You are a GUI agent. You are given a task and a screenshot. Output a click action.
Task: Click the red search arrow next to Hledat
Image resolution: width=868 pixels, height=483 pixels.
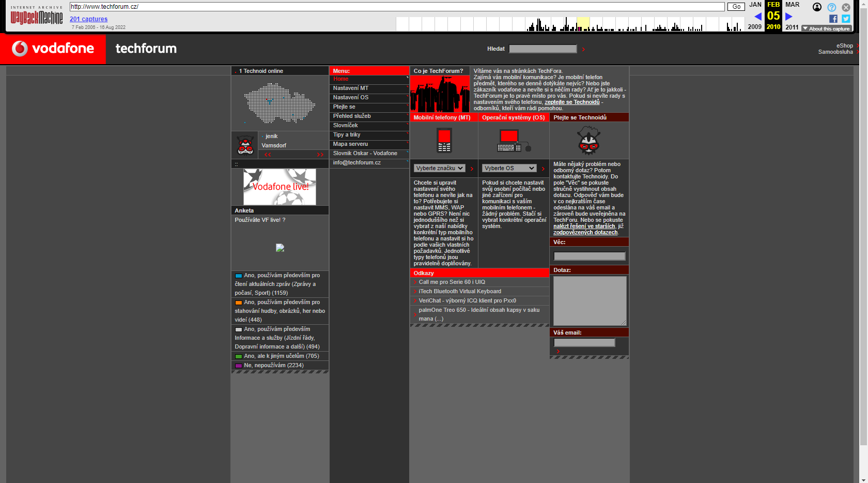[583, 49]
